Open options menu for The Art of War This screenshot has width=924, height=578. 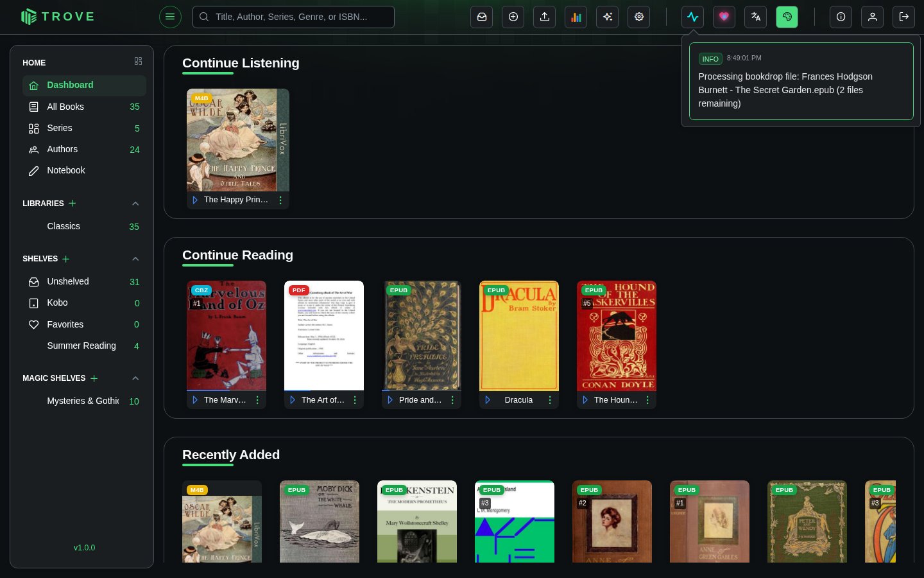[x=355, y=400]
